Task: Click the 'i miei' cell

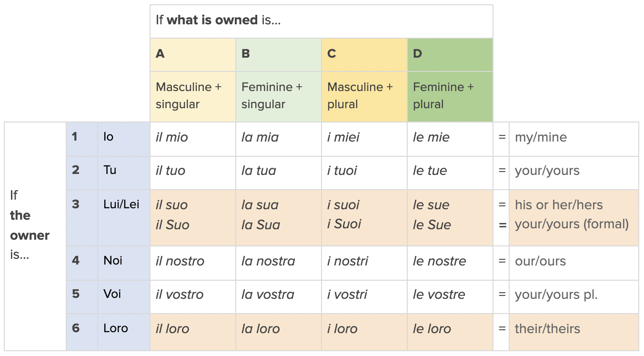Action: coord(343,138)
